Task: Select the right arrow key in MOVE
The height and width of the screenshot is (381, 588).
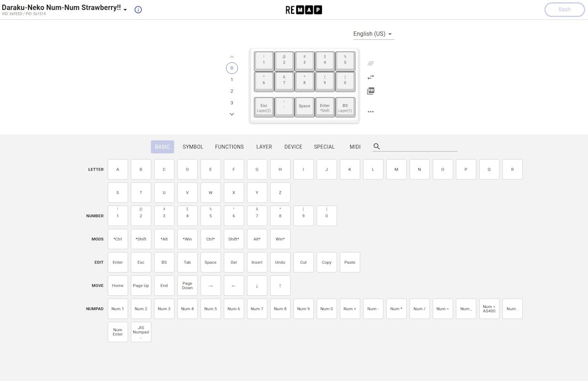Action: [x=211, y=285]
